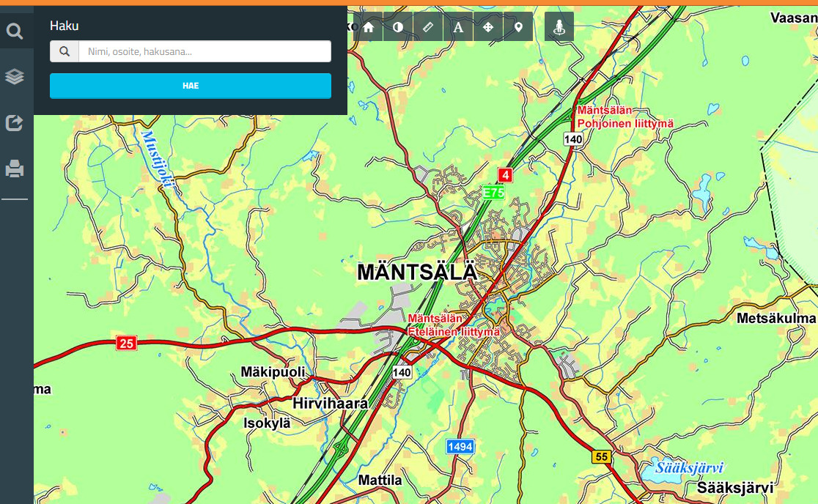Click the blue 1494 road marker
Screen dimensions: 818x504
tap(460, 446)
